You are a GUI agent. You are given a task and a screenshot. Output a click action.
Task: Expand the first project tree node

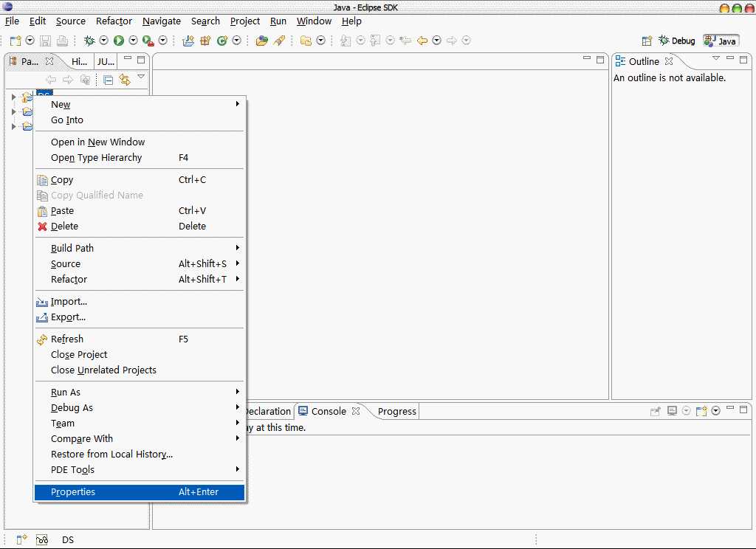(13, 97)
